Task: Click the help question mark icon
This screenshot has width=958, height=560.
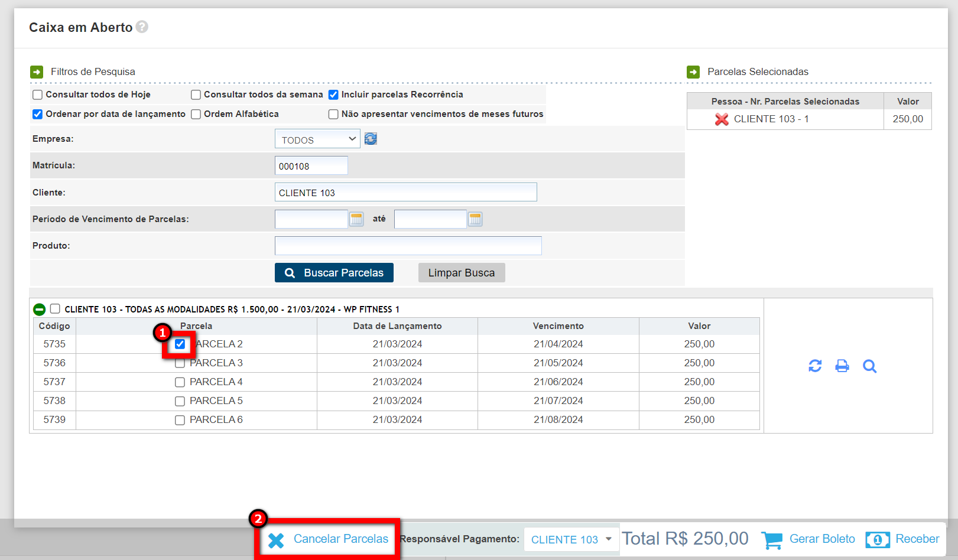Action: tap(142, 27)
